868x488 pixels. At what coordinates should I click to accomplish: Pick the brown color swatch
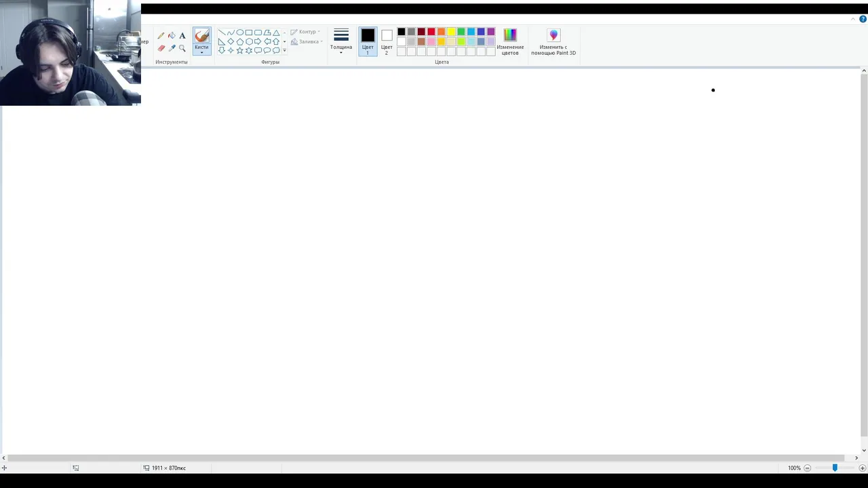pos(421,41)
